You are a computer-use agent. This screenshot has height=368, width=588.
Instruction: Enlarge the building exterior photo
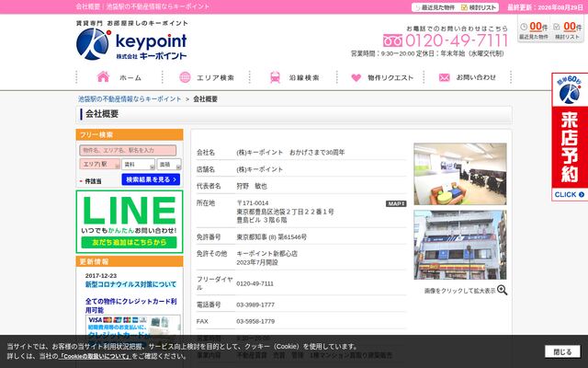point(460,245)
